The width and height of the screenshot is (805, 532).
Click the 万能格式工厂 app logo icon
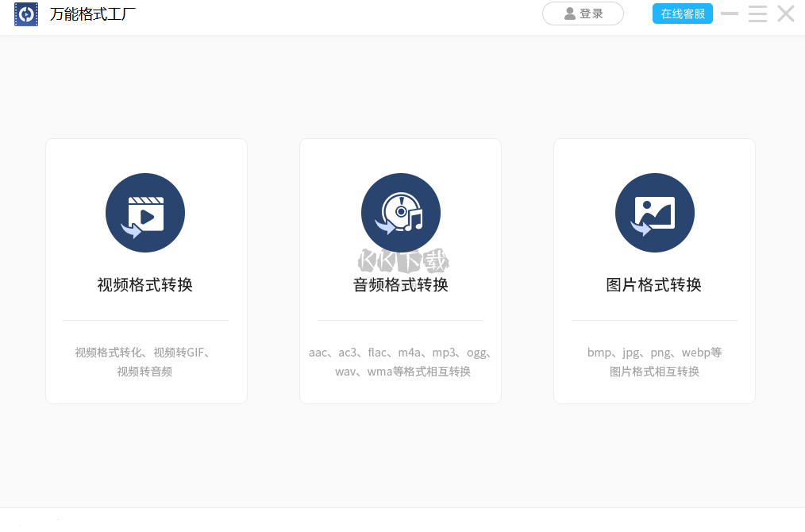(26, 13)
